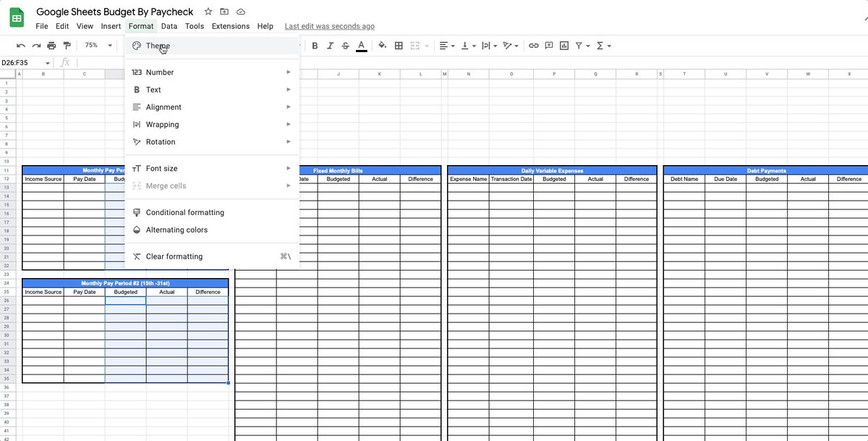This screenshot has height=441, width=868.
Task: Open the 75% zoom dropdown
Action: pyautogui.click(x=98, y=45)
